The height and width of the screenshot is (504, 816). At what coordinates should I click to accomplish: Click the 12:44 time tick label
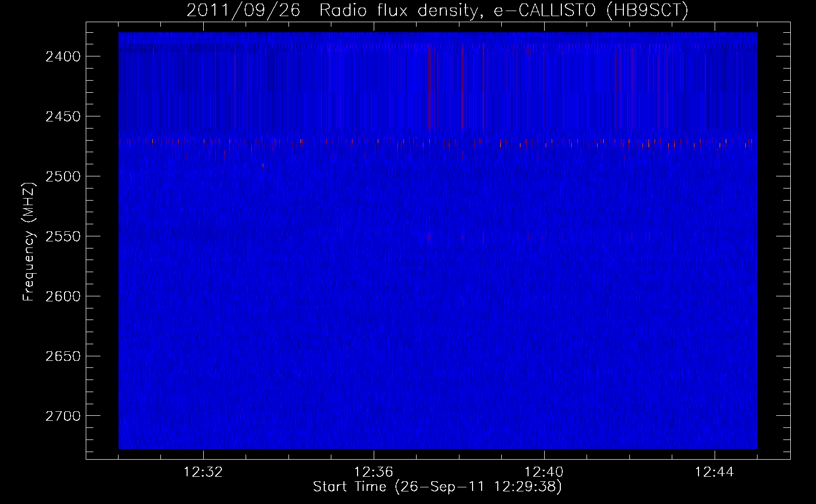[x=715, y=472]
